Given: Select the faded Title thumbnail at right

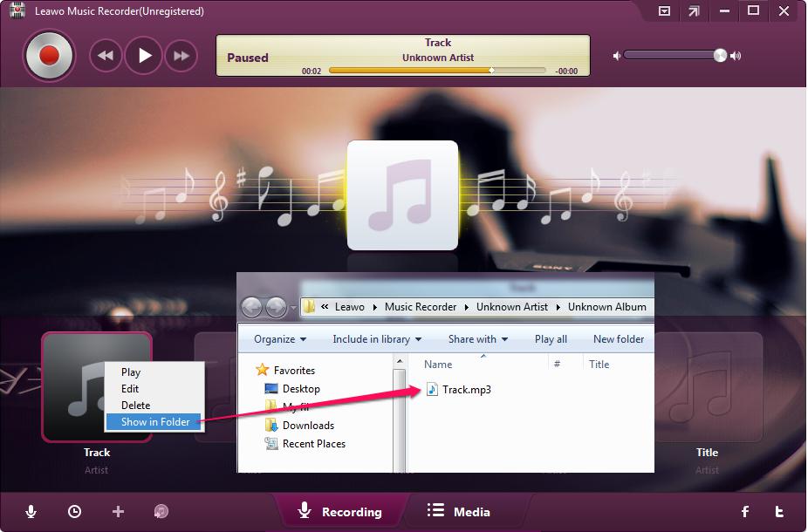Looking at the screenshot, I should pos(708,386).
